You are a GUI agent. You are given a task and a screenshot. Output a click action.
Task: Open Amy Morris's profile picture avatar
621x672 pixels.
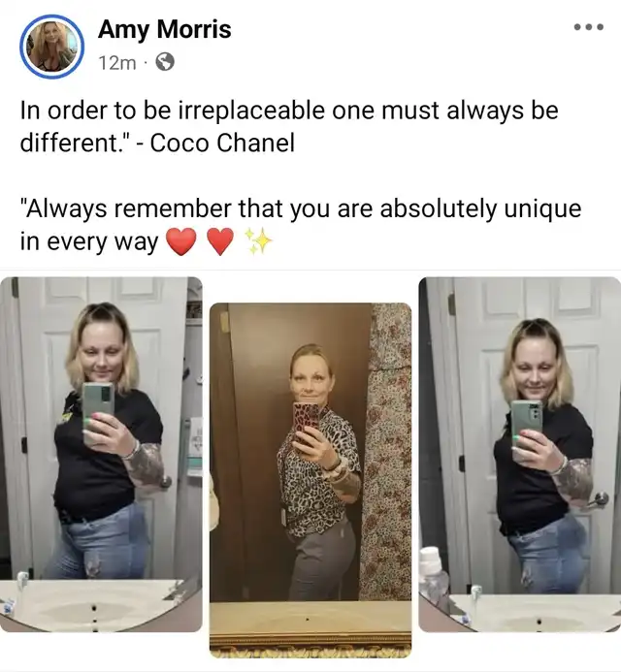[x=51, y=47]
